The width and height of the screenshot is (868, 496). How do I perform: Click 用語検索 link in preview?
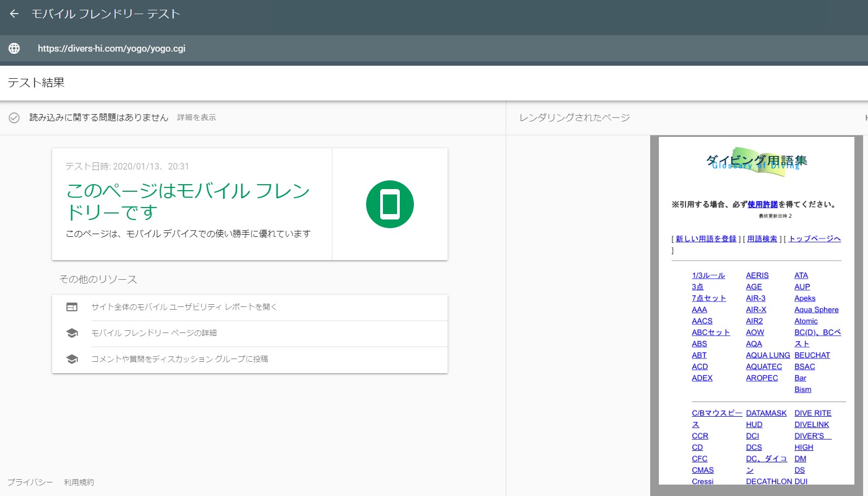click(762, 238)
